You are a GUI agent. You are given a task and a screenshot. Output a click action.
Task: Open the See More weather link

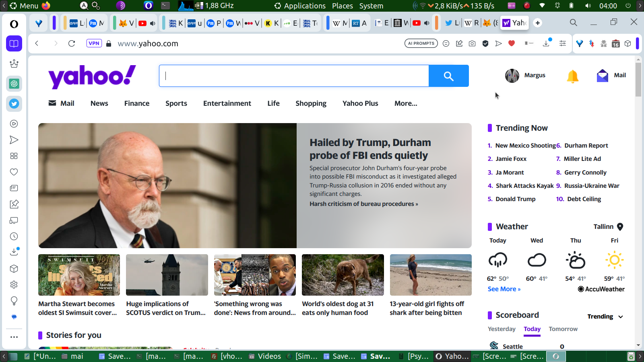[x=504, y=289]
